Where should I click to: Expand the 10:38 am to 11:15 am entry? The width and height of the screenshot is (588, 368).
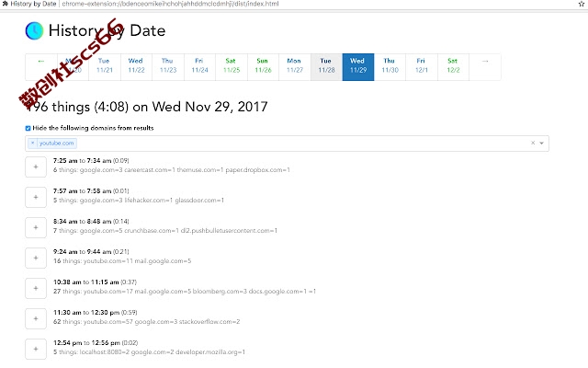point(36,288)
